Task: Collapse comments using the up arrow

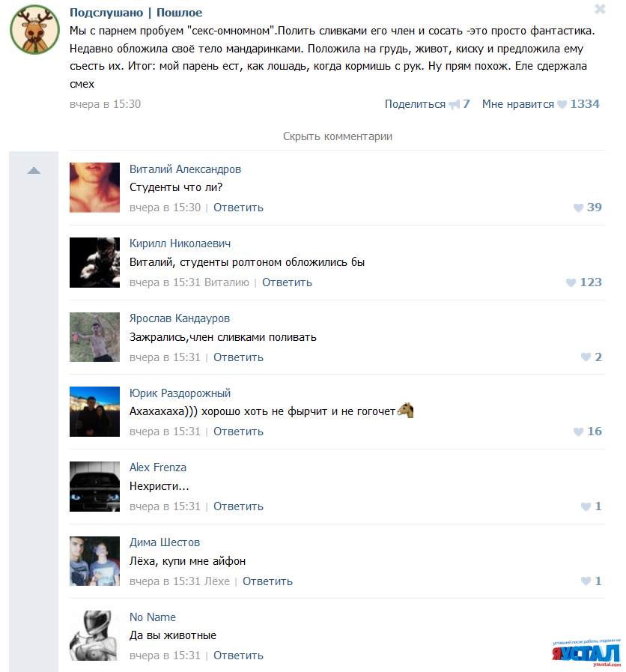Action: point(34,171)
